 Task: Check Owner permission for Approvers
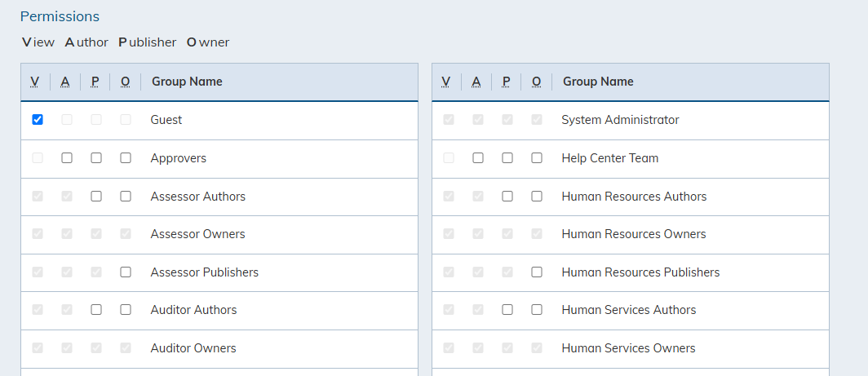click(126, 157)
